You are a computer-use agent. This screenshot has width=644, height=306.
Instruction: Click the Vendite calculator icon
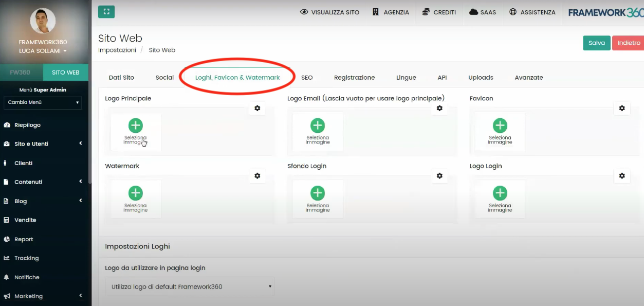pos(7,220)
